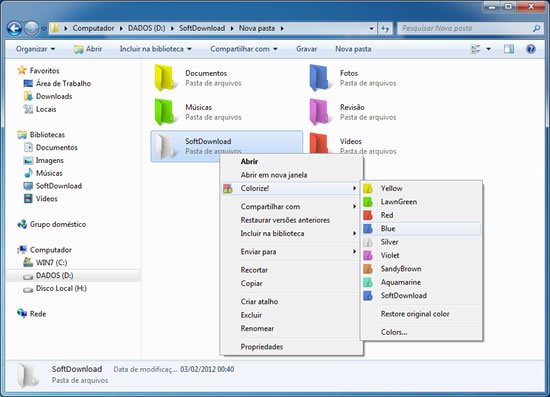Click the Gravar toolbar button

(306, 49)
